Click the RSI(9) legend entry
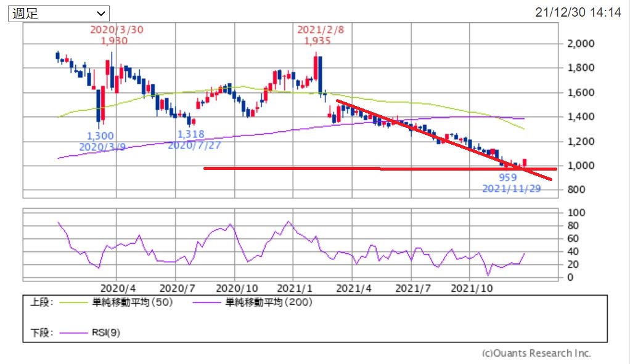Viewport: 630px width, 364px height. tap(105, 333)
